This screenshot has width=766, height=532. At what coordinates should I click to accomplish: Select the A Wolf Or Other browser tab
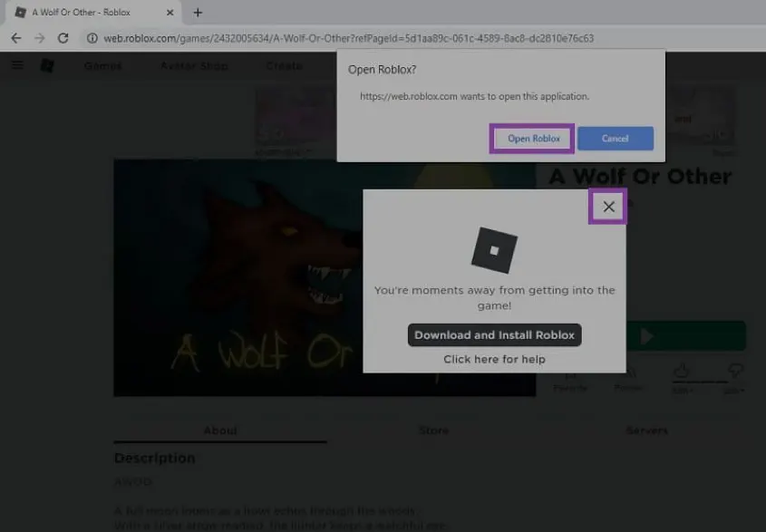[93, 13]
